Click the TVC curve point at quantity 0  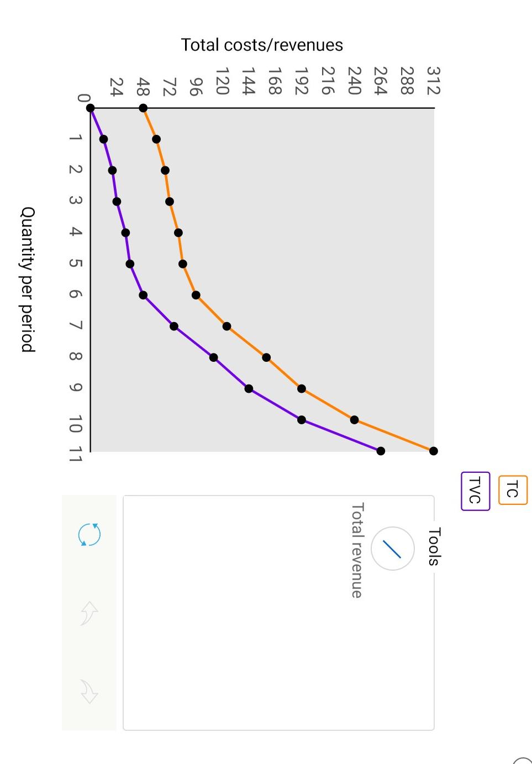click(x=91, y=107)
